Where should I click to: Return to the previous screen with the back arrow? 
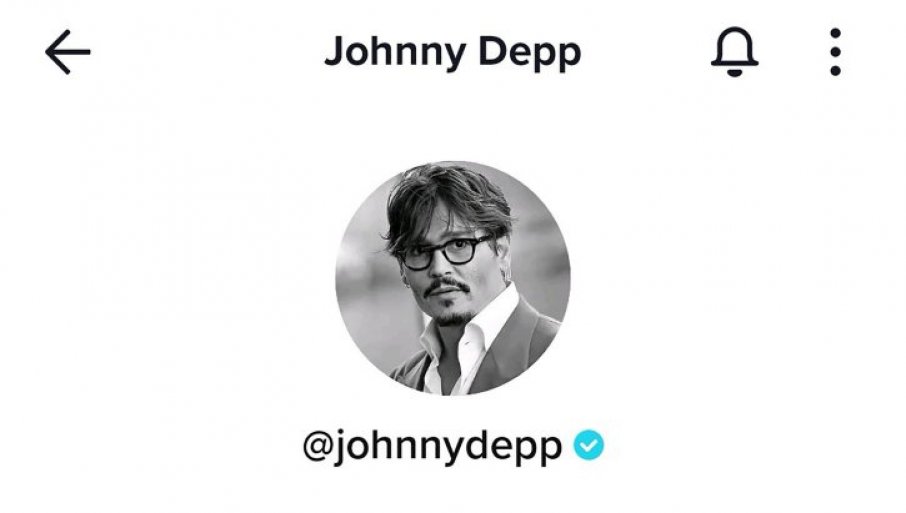click(x=68, y=52)
